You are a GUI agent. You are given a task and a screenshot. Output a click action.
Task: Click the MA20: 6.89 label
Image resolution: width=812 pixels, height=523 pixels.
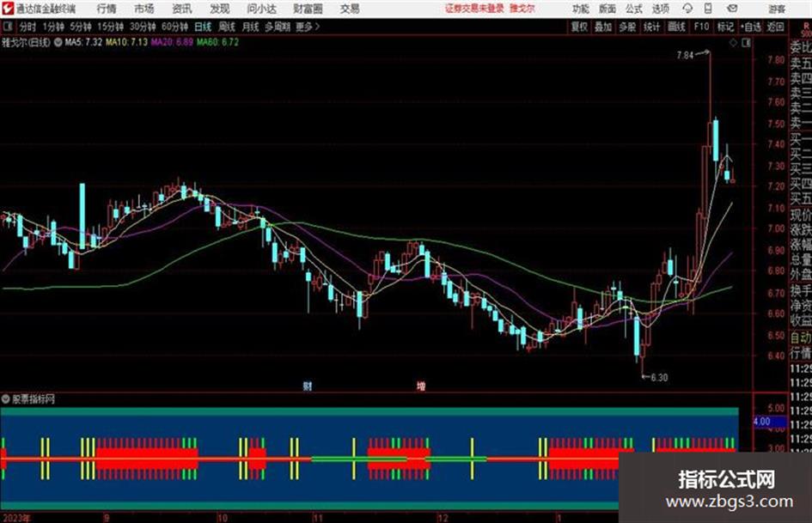point(172,42)
